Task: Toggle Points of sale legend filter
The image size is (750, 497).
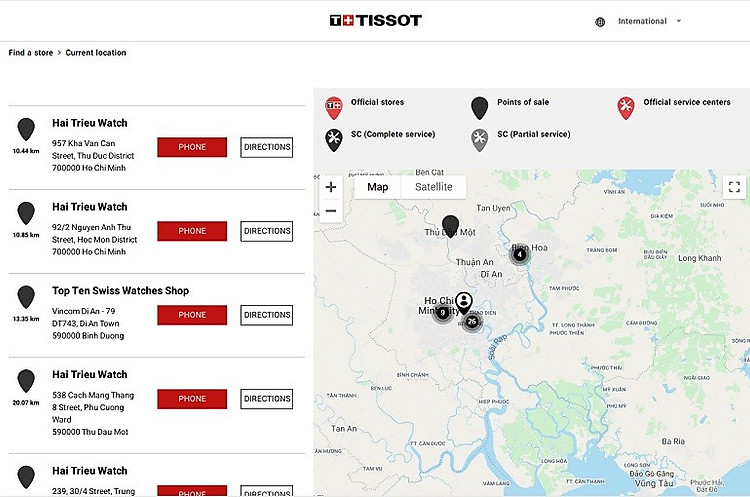Action: [480, 106]
